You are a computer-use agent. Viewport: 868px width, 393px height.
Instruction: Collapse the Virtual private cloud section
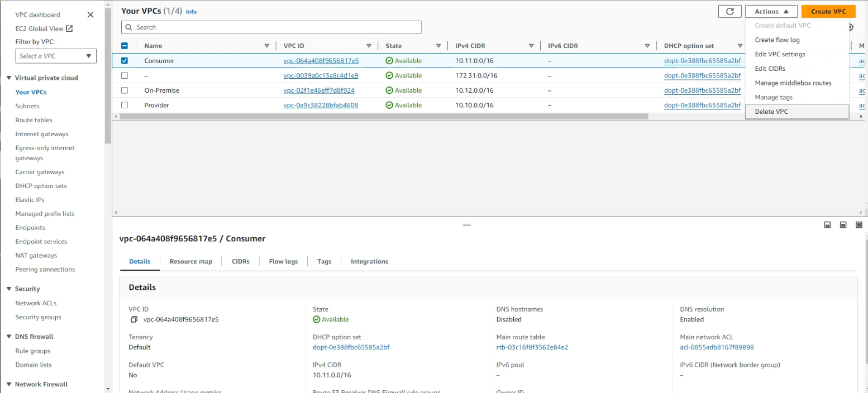coord(9,78)
